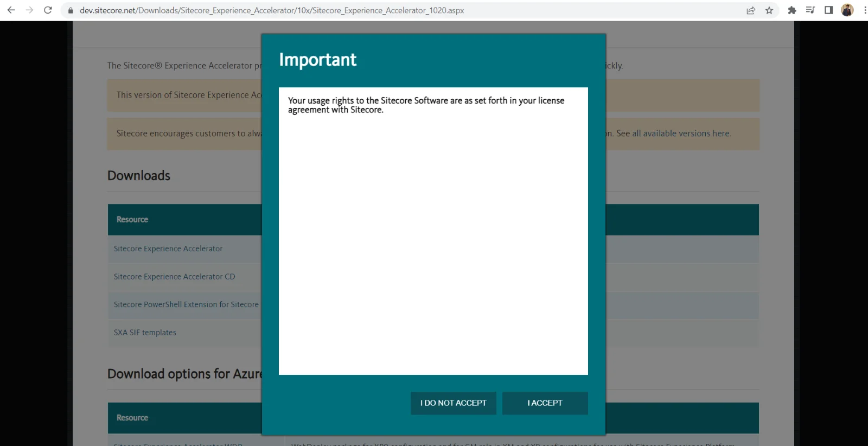Screen dimensions: 868x446
Task: Click the share page icon in address bar
Action: point(751,10)
